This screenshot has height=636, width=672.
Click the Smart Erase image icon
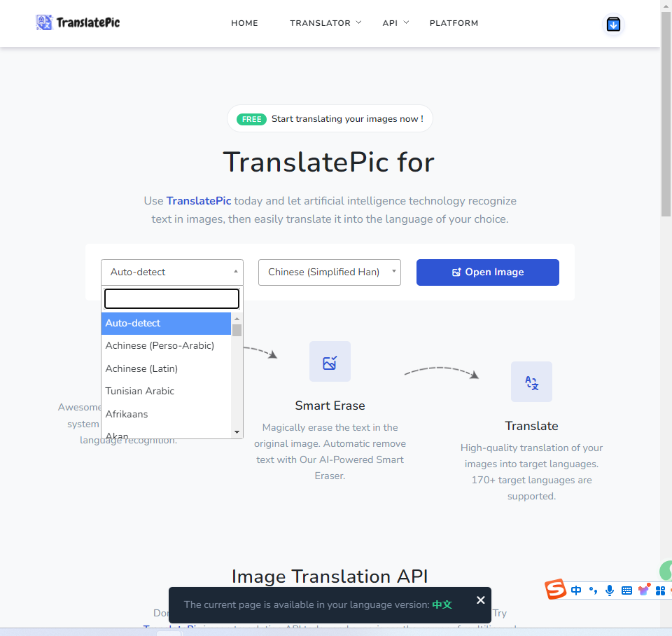tap(330, 361)
